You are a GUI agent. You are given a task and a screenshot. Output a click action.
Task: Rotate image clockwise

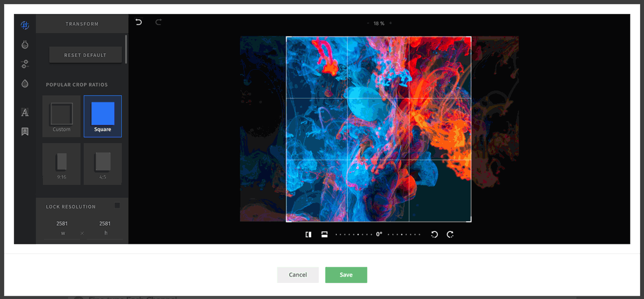(450, 234)
